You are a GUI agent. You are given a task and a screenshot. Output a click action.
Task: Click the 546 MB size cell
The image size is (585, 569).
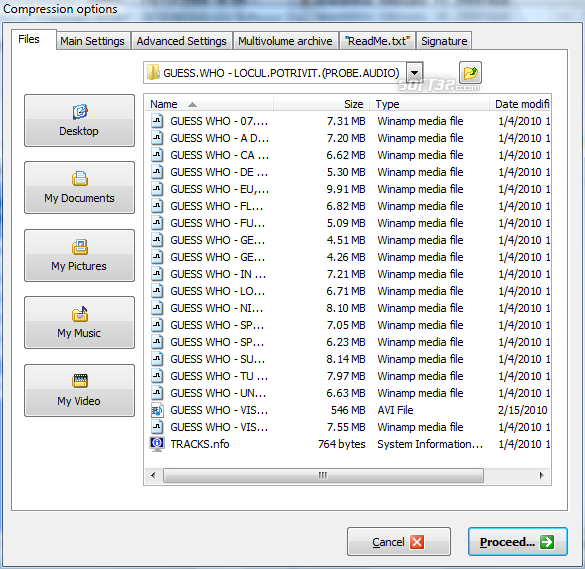tap(348, 410)
